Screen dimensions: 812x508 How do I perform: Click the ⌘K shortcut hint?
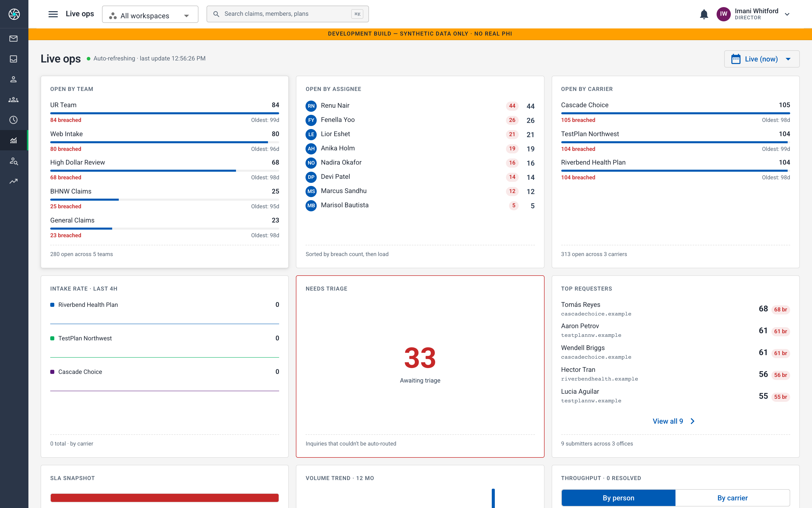coord(357,14)
